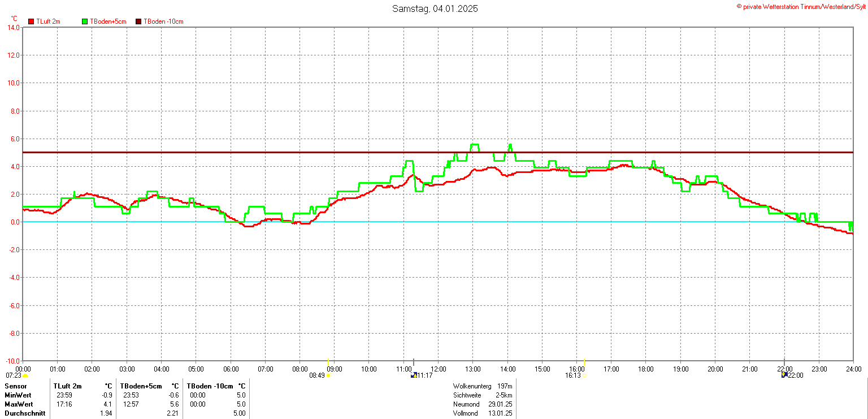Click the yellow sun icon beside 07:23
868x419 pixels.
coord(25,375)
